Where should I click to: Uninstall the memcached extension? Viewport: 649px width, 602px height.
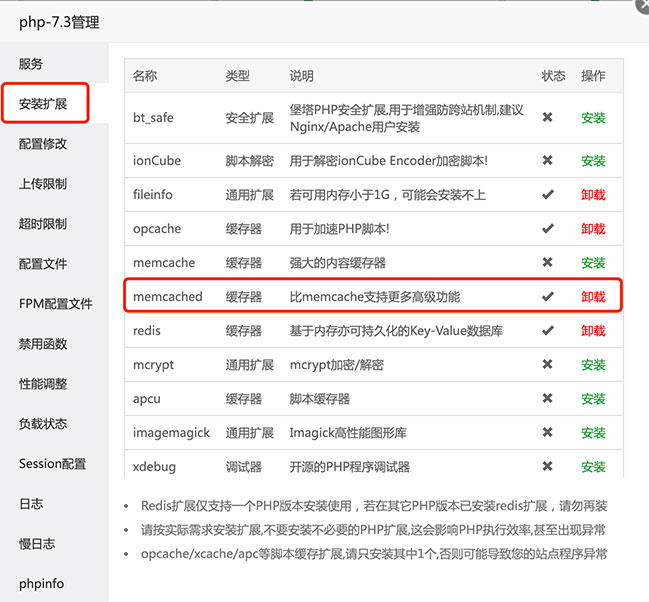[x=593, y=297]
